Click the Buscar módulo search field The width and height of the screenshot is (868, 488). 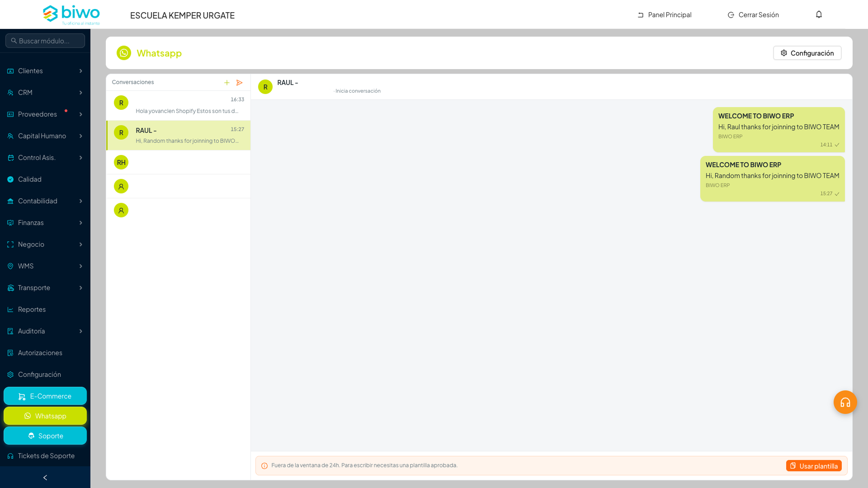(45, 41)
